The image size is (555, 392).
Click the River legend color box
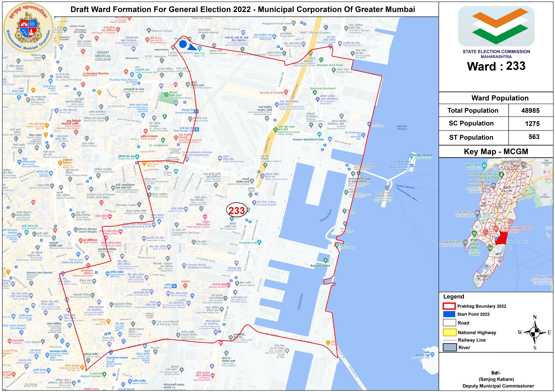449,347
